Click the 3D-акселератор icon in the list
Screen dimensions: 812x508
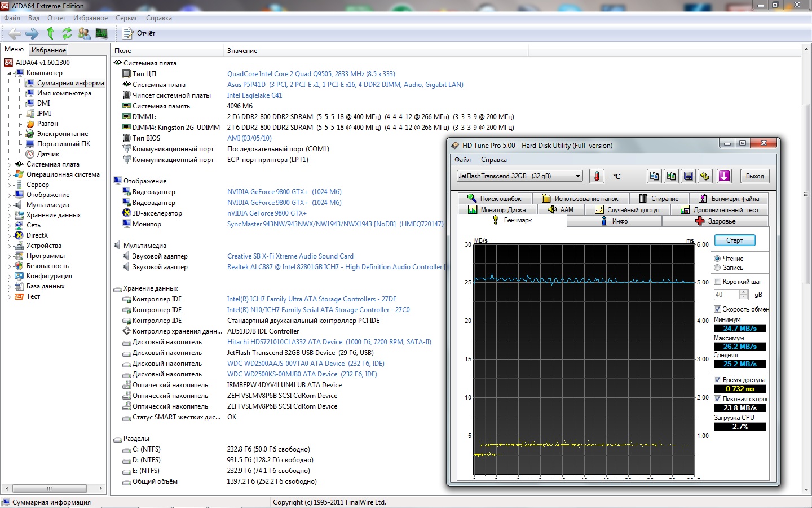(x=127, y=213)
